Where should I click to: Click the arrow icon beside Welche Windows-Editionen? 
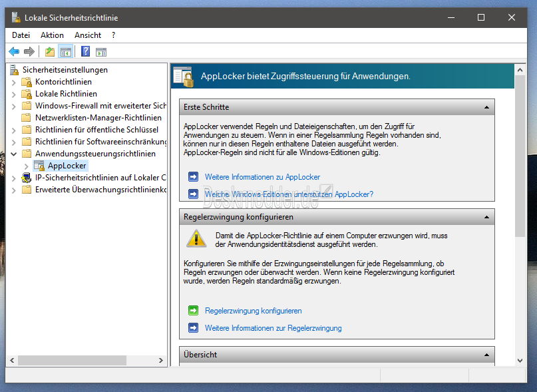tap(193, 194)
